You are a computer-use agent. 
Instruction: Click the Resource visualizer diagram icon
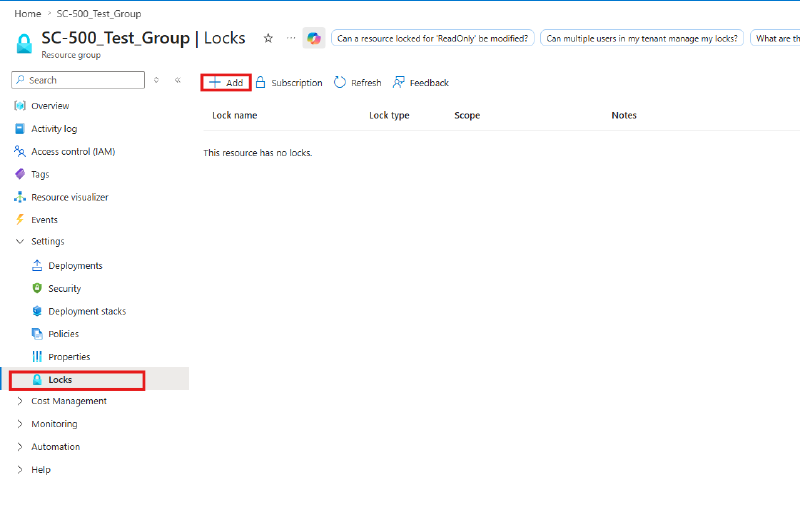pos(20,197)
